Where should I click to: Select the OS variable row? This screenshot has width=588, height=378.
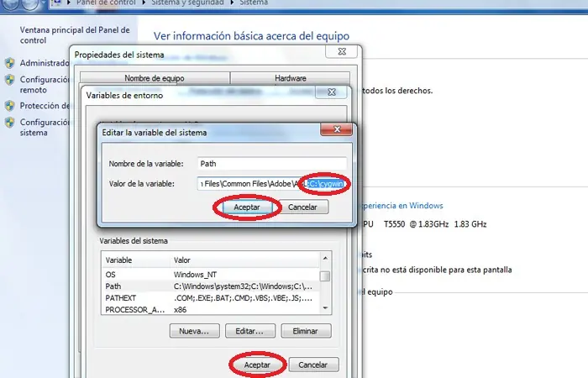point(210,275)
